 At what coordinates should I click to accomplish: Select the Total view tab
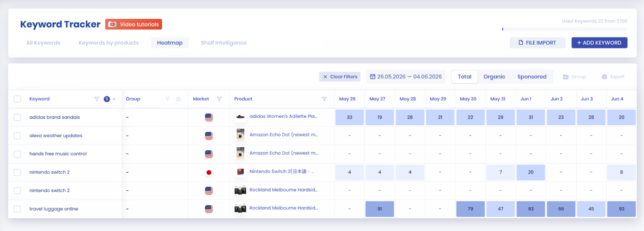465,77
